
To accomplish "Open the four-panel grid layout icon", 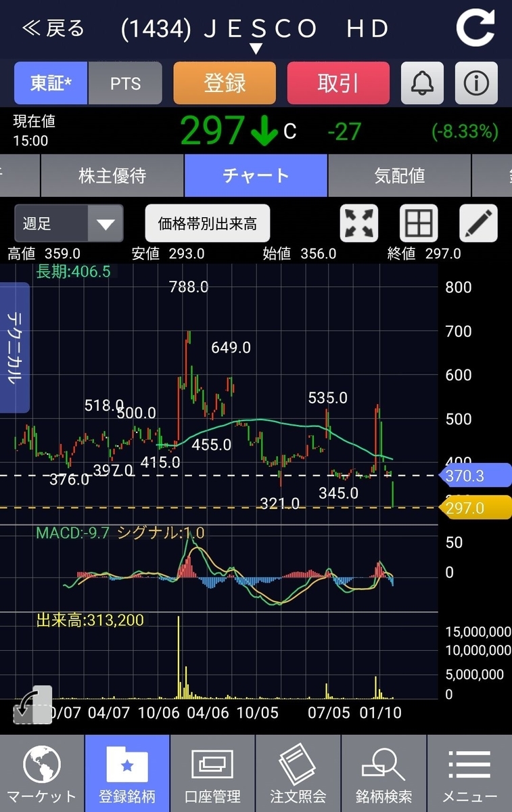I will click(x=419, y=223).
